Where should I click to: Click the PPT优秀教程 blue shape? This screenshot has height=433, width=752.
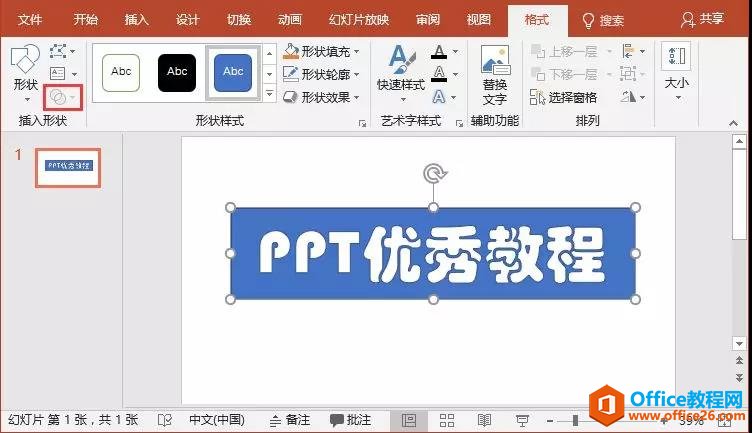(433, 253)
